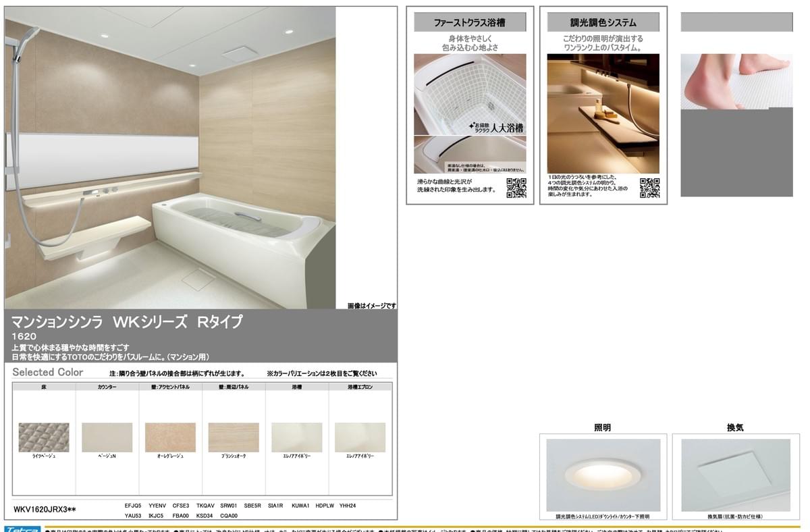The height and width of the screenshot is (532, 810).
Task: Click the YAU53 option code
Action: pyautogui.click(x=133, y=515)
